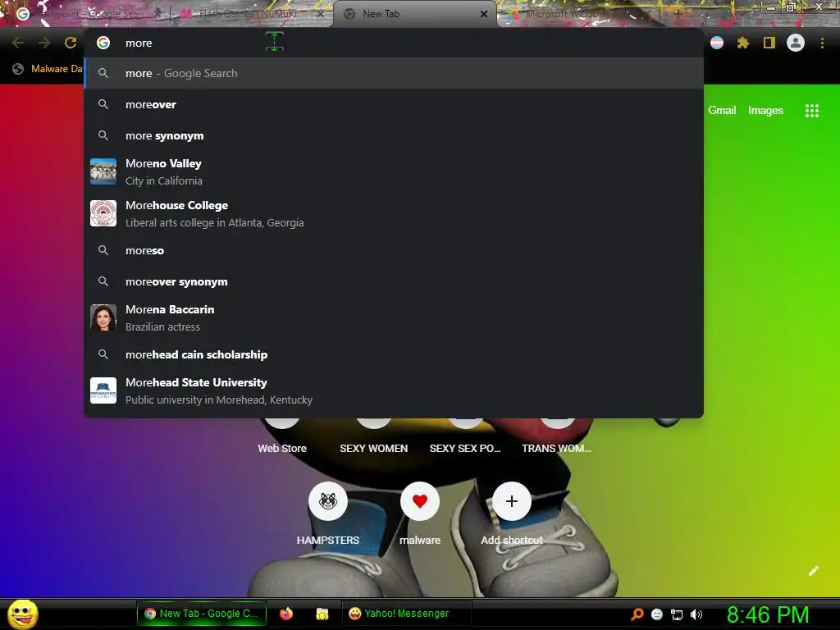Screen dimensions: 840x630
Task: Select the 'moreover synonym' suggestion
Action: coord(394,281)
